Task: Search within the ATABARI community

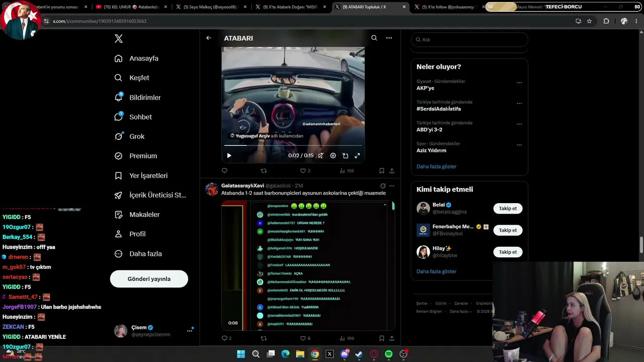Action: pyautogui.click(x=374, y=38)
